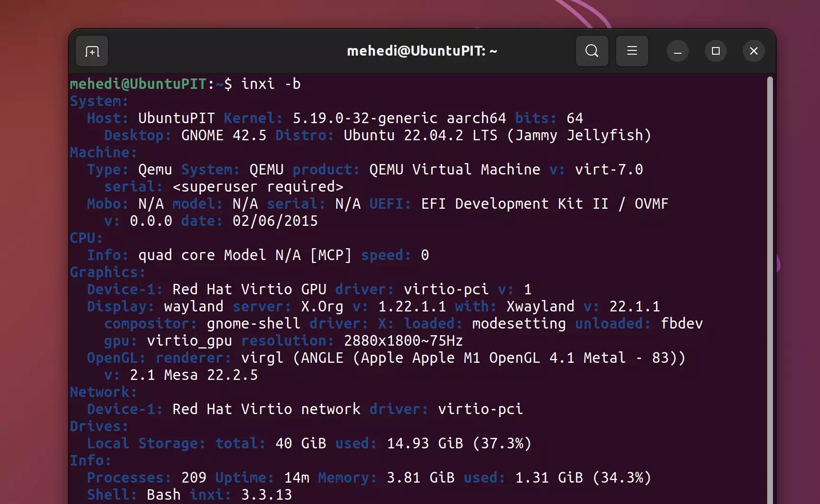Click the terminal vertical scrollbar
Viewport: 820px width, 504px height.
tap(770, 290)
